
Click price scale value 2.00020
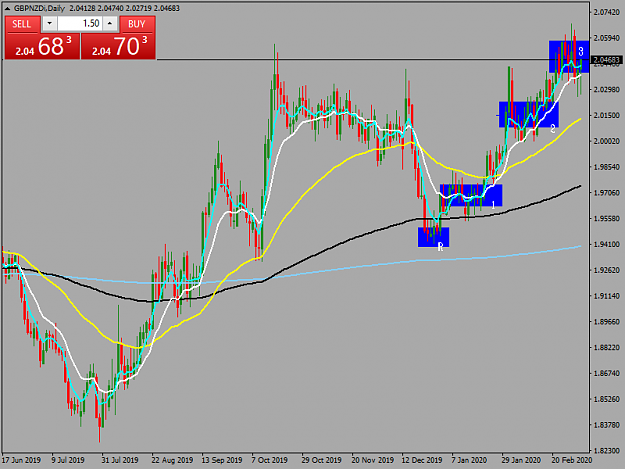click(x=607, y=141)
